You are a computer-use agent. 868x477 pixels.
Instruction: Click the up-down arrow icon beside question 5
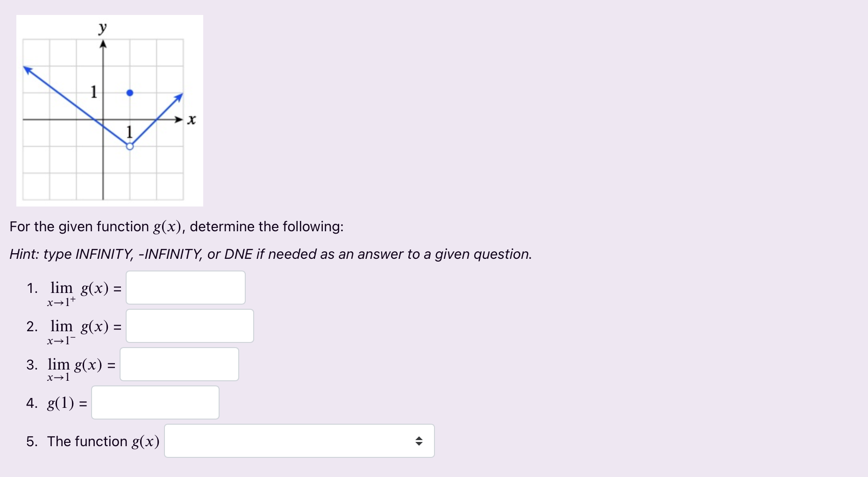tap(419, 441)
